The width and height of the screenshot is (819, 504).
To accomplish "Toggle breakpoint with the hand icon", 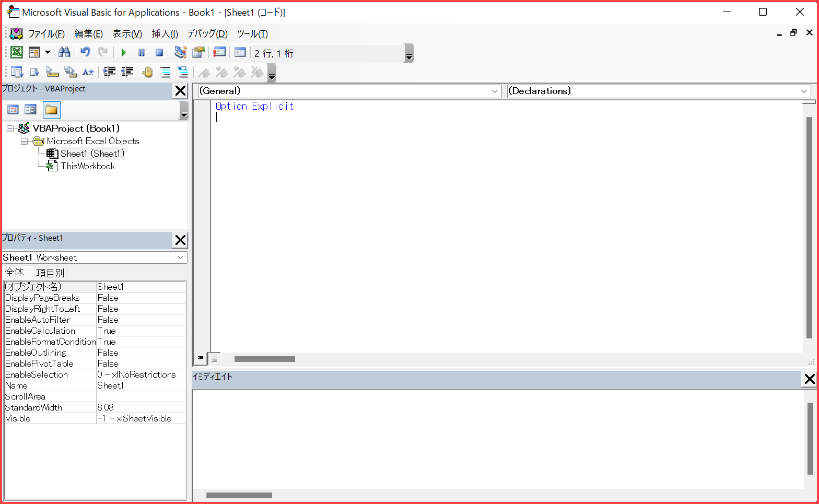I will [148, 72].
